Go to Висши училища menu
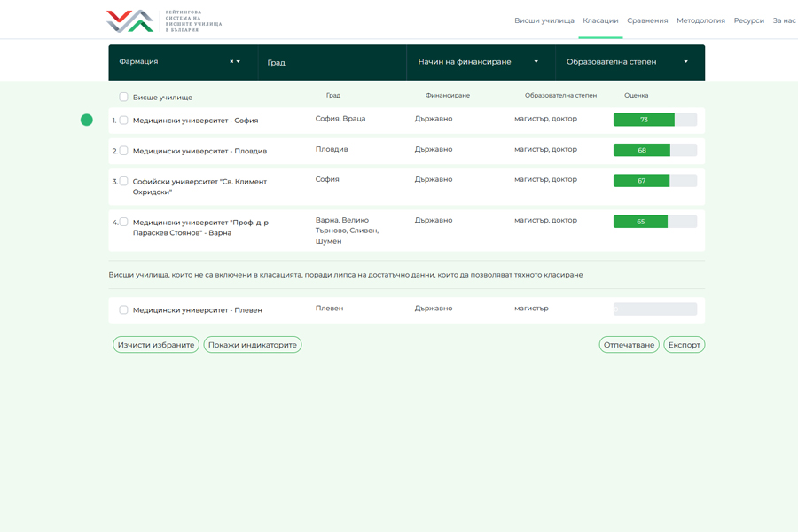This screenshot has width=798, height=532. tap(544, 20)
